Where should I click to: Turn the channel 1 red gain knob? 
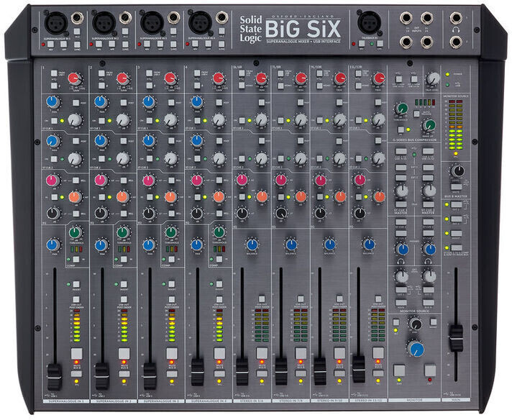(x=74, y=78)
